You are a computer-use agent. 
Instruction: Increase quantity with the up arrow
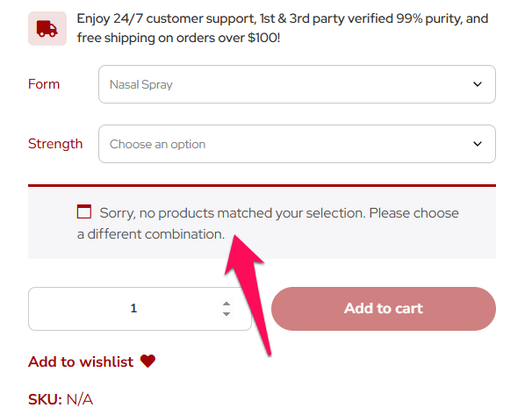pyautogui.click(x=226, y=304)
